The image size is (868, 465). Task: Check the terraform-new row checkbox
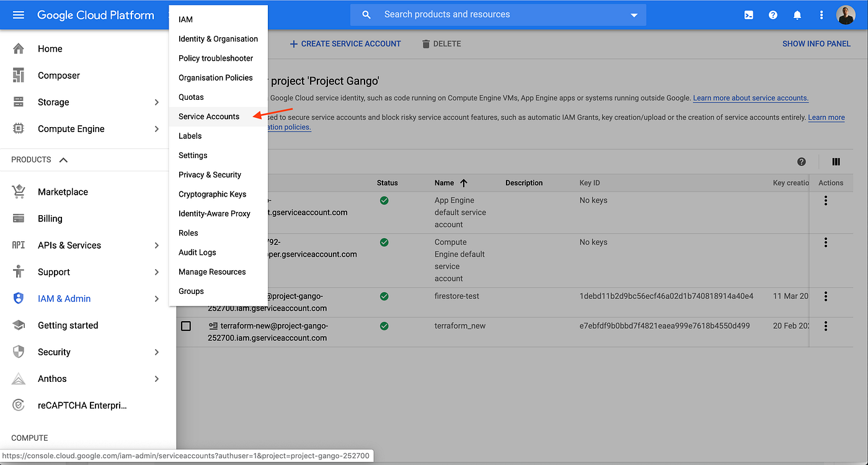point(186,325)
